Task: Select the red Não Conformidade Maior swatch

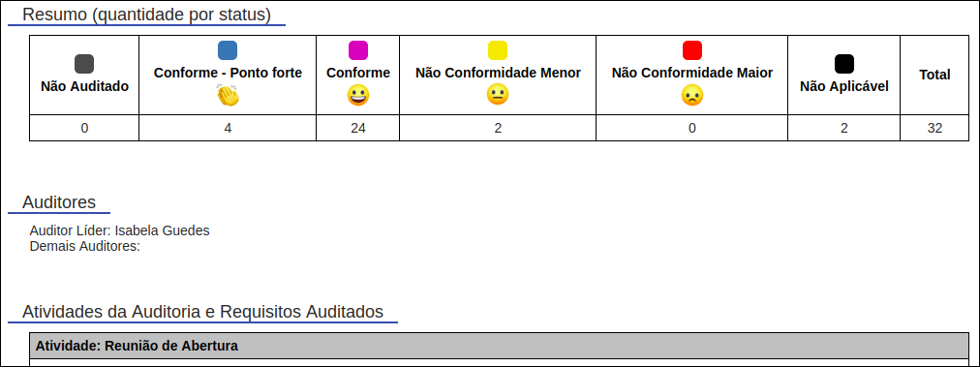Action: click(691, 50)
